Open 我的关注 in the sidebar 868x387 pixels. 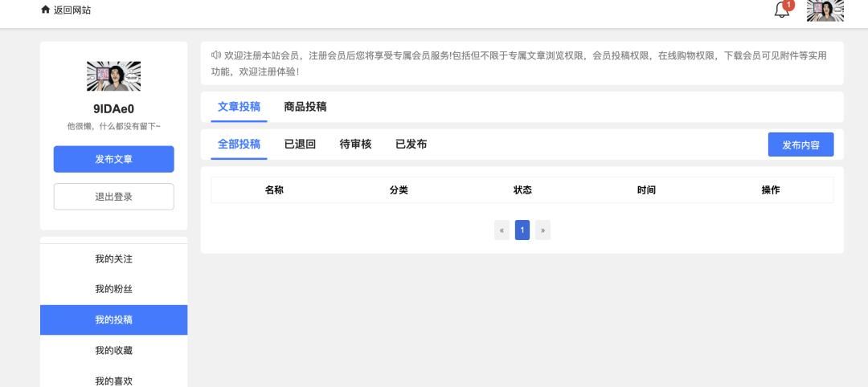[x=113, y=259]
